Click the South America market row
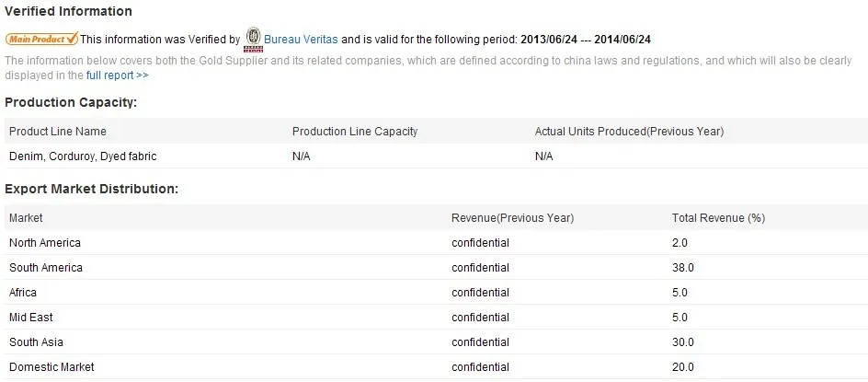This screenshot has height=382, width=868. point(46,268)
